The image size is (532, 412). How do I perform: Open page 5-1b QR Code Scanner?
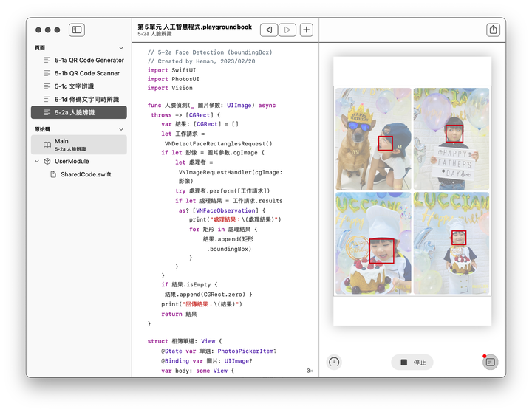point(79,73)
